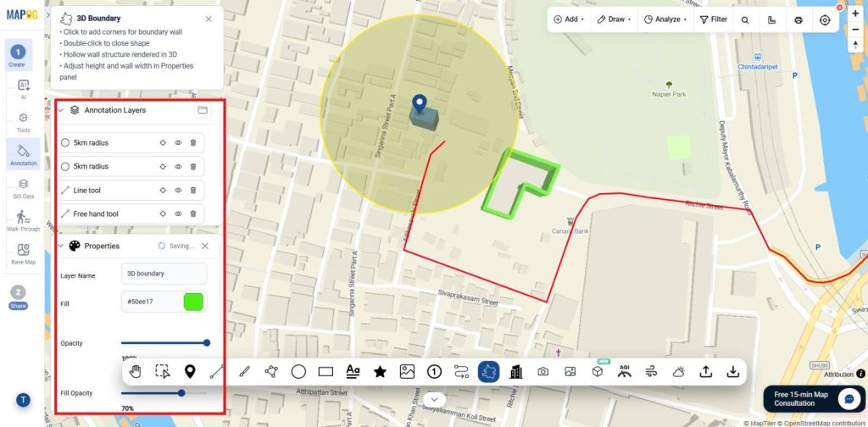
Task: Close the Properties panel
Action: click(205, 247)
